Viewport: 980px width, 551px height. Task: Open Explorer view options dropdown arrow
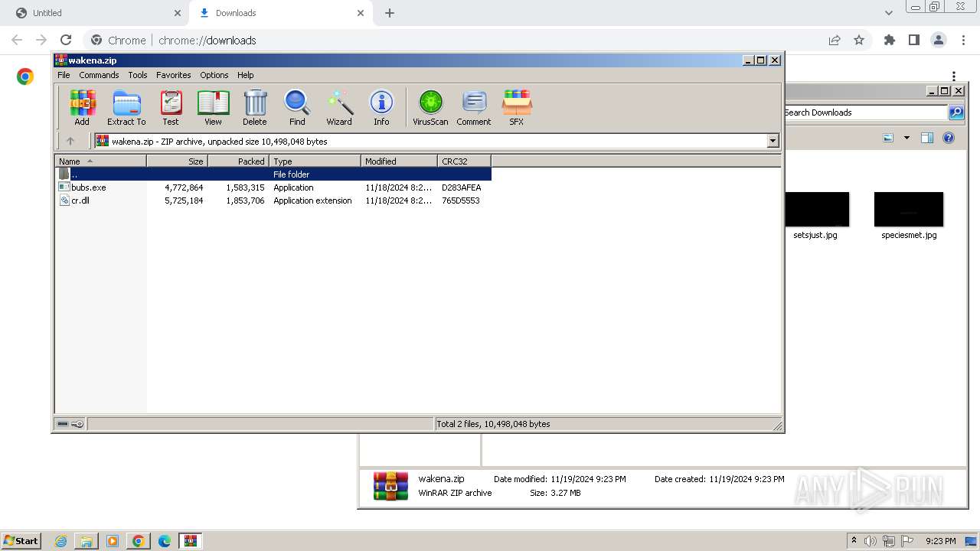tap(906, 138)
